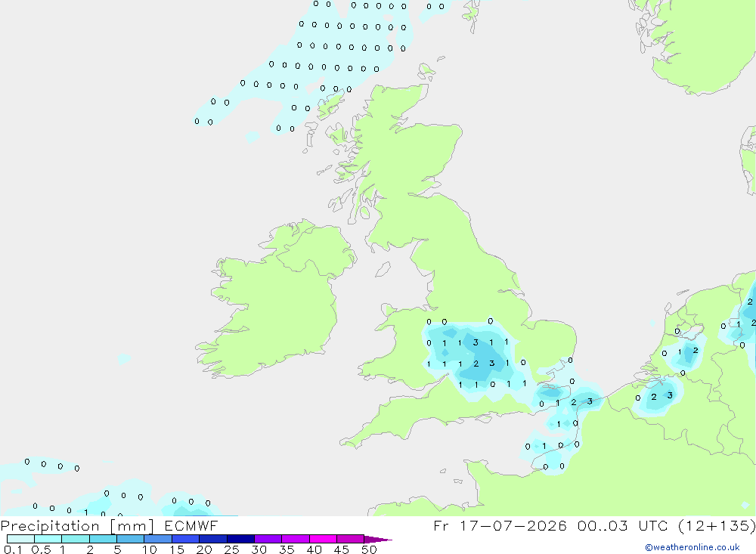The width and height of the screenshot is (756, 554).
Task: Click the '0.1' legend scale value
Action: pos(13,549)
